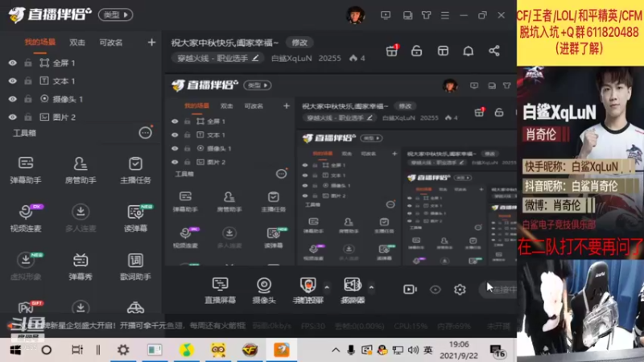Open 工具箱 more options ellipsis button
This screenshot has height=362, width=644.
click(x=145, y=133)
